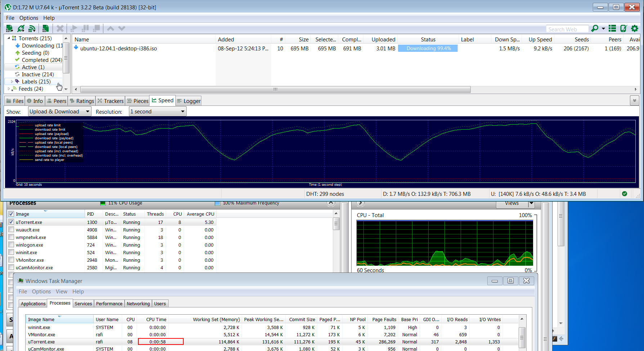Check the VMonitor.exe process checkbox
This screenshot has height=351, width=644.
[11, 260]
